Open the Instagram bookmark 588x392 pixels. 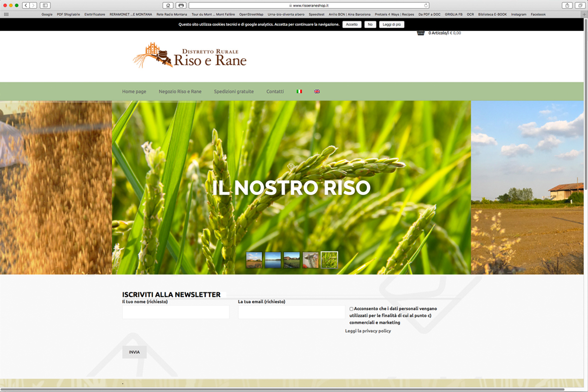point(519,14)
